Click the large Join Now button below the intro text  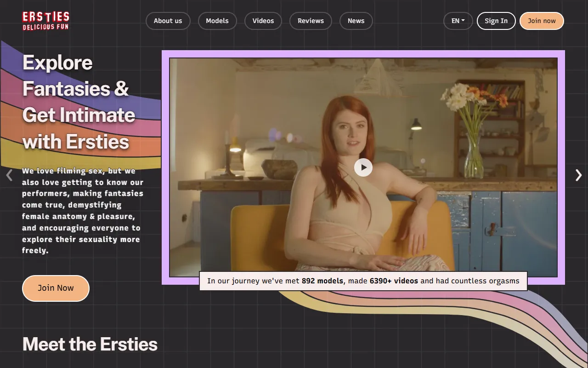pyautogui.click(x=56, y=288)
